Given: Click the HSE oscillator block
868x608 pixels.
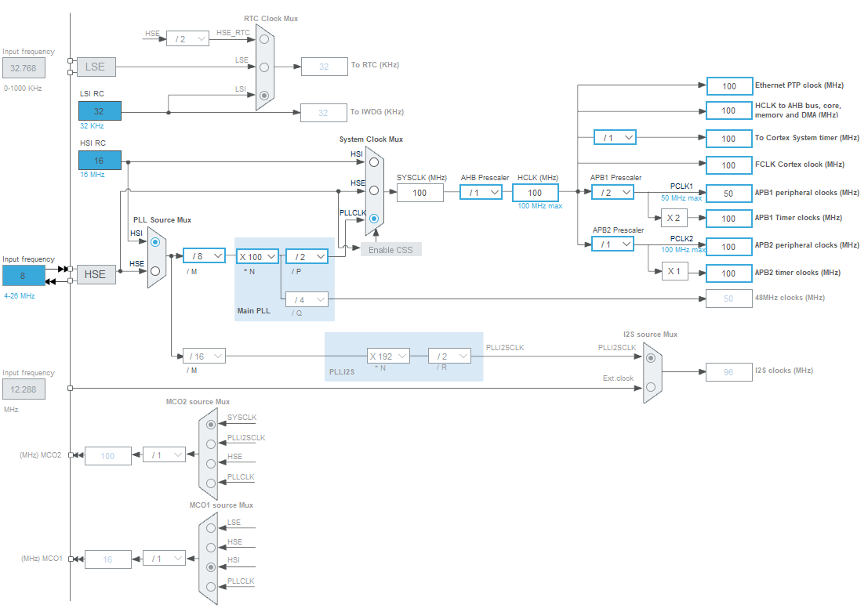Looking at the screenshot, I should pos(96,274).
